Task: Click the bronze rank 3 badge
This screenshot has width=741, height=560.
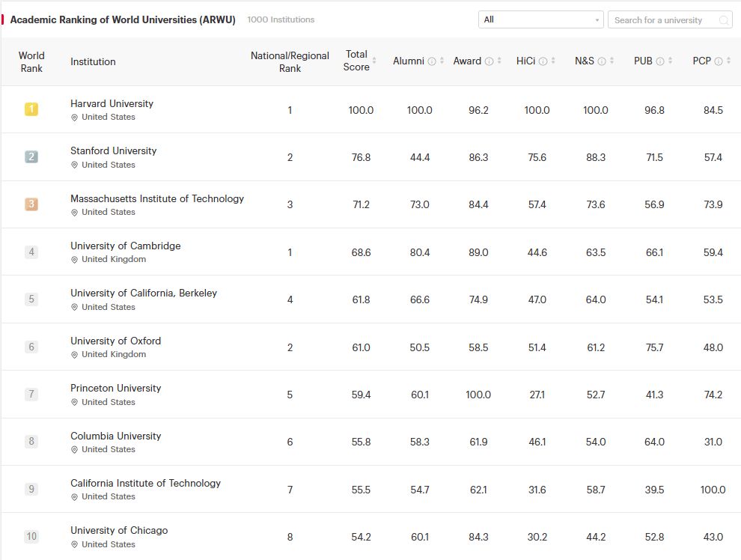Action: pos(31,204)
